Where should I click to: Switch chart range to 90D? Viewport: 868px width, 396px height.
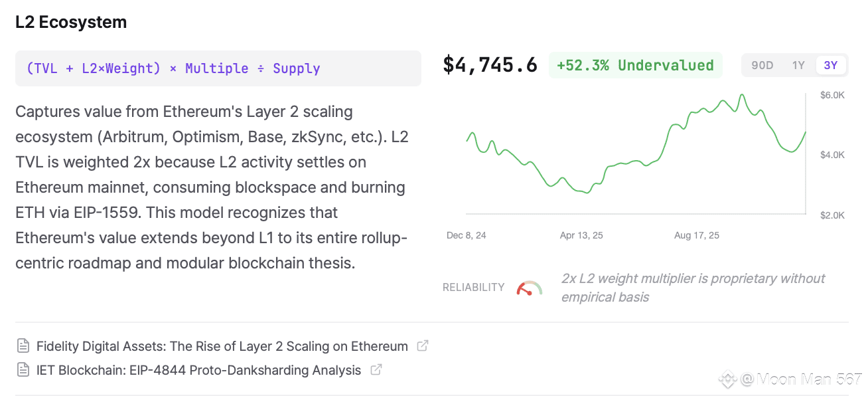pos(762,65)
